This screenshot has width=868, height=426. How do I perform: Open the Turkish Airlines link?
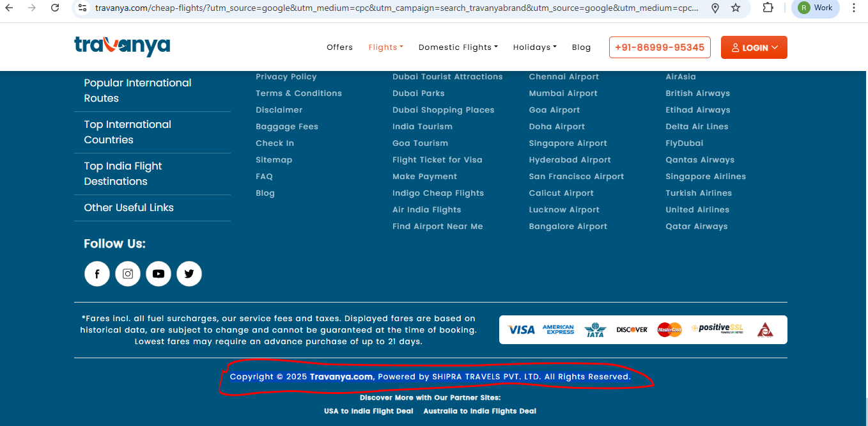coord(698,193)
